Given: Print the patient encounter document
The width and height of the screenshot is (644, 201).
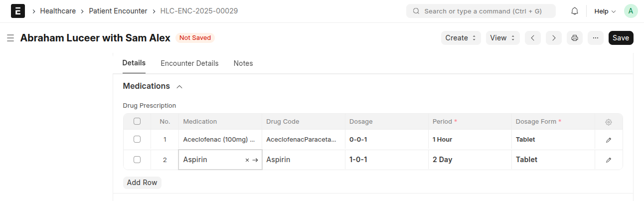Looking at the screenshot, I should (575, 38).
